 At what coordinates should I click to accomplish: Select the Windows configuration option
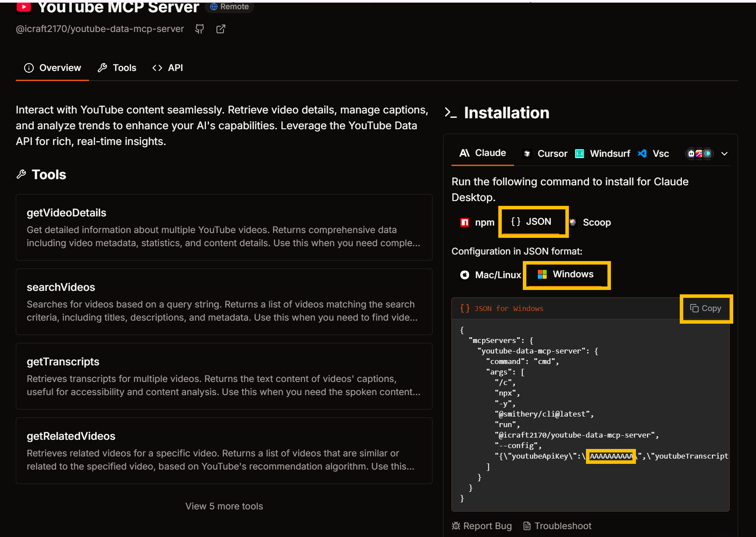click(x=566, y=274)
